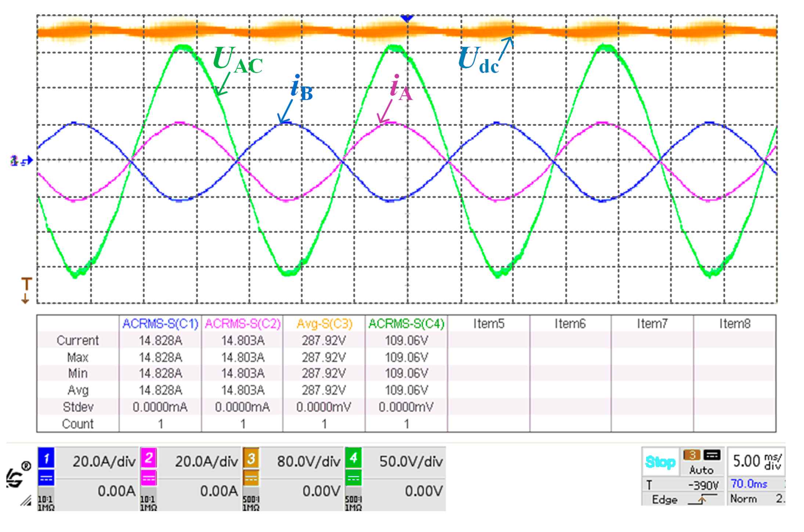Select channel 2 magenta indicator

tap(149, 458)
